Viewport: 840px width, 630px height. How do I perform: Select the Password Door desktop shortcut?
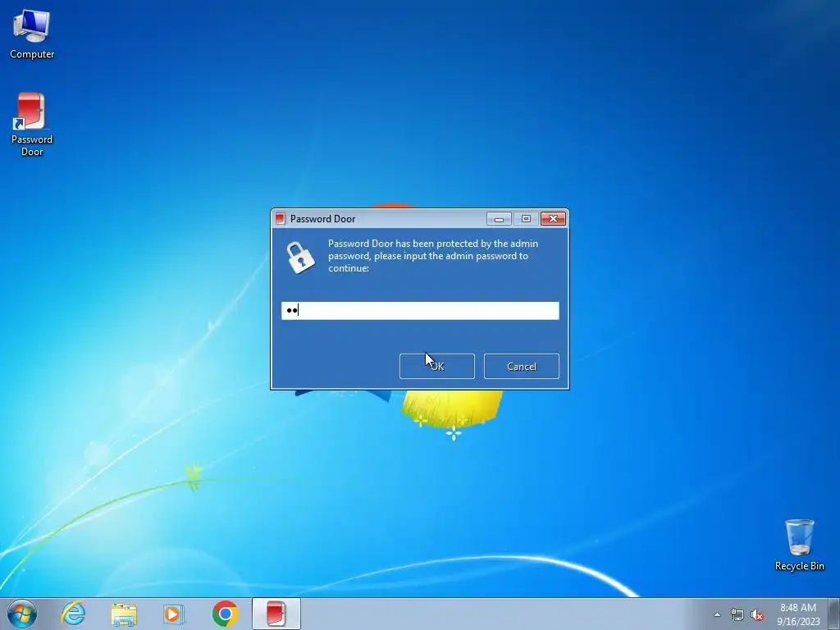pos(32,125)
